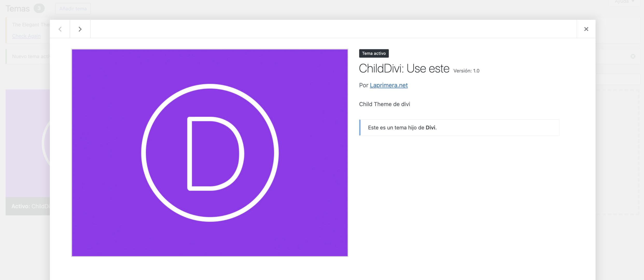644x280 pixels.
Task: Click the large Divi logo screenshot
Action: click(209, 153)
